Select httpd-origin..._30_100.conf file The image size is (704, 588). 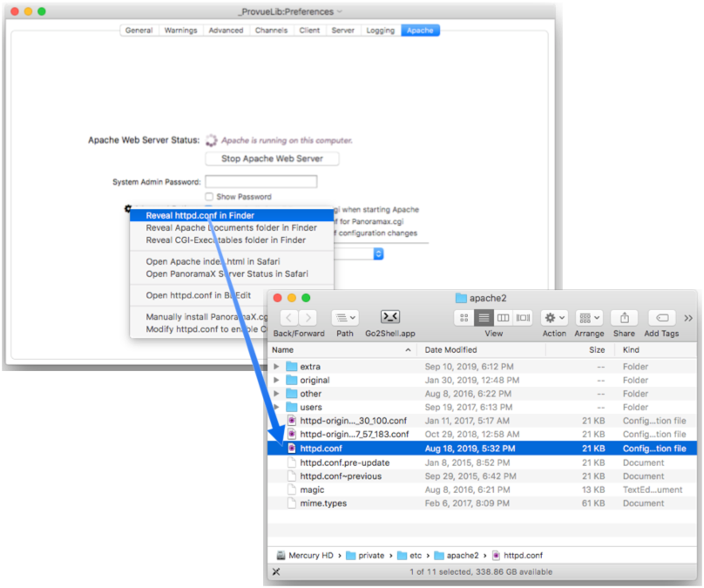click(x=482, y=421)
